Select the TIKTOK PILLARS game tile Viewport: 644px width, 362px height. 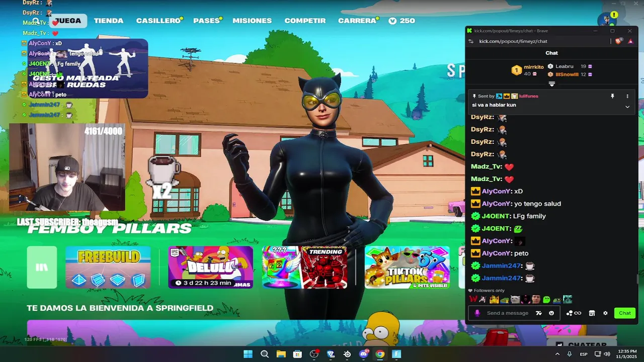pos(407,267)
